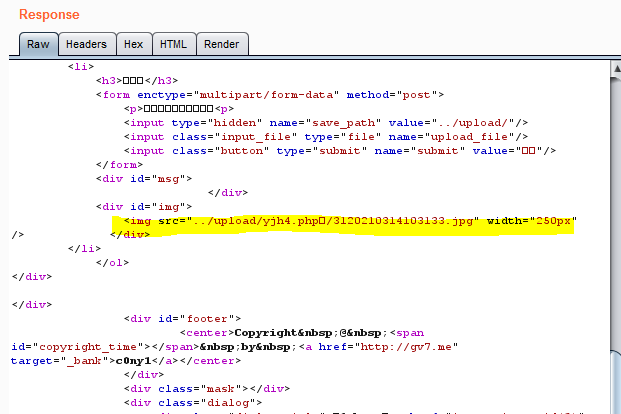Click the scrollbar up arrow
This screenshot has height=414, width=621.
616,69
